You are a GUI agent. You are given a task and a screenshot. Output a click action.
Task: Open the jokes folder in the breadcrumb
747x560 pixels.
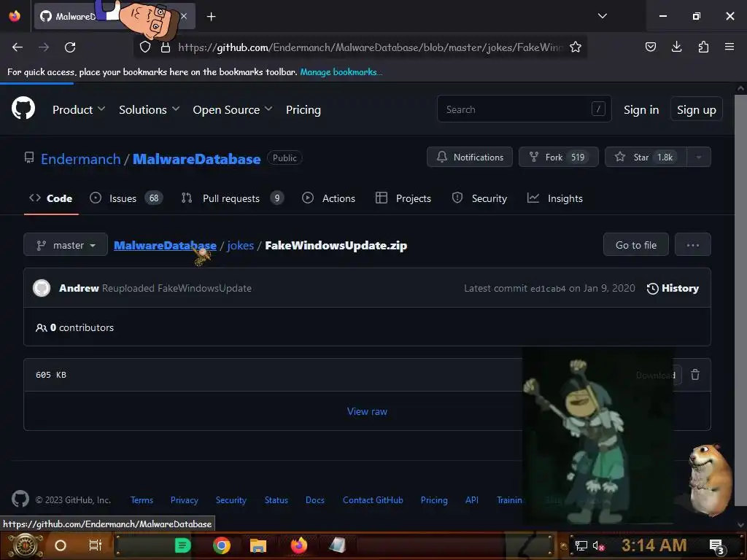241,245
